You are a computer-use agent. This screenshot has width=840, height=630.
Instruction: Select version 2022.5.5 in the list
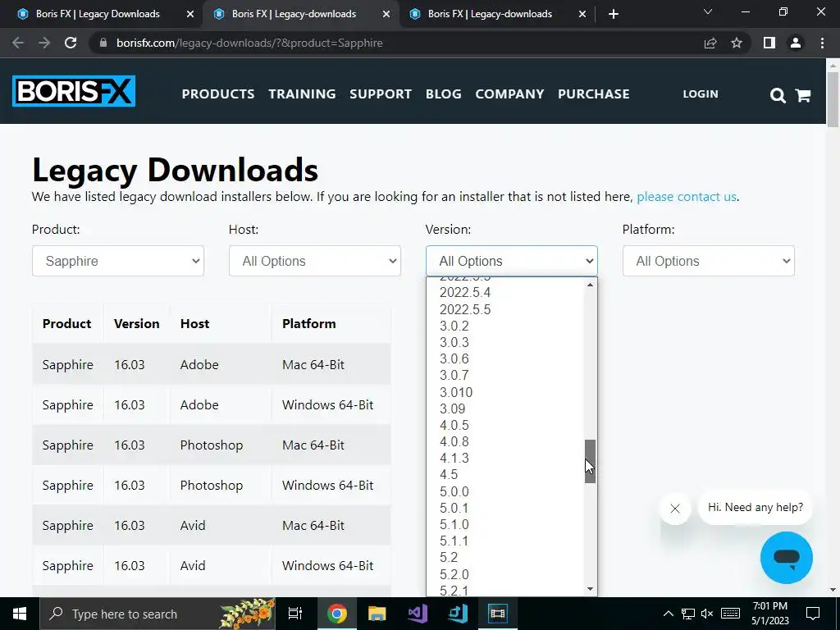[x=465, y=309]
